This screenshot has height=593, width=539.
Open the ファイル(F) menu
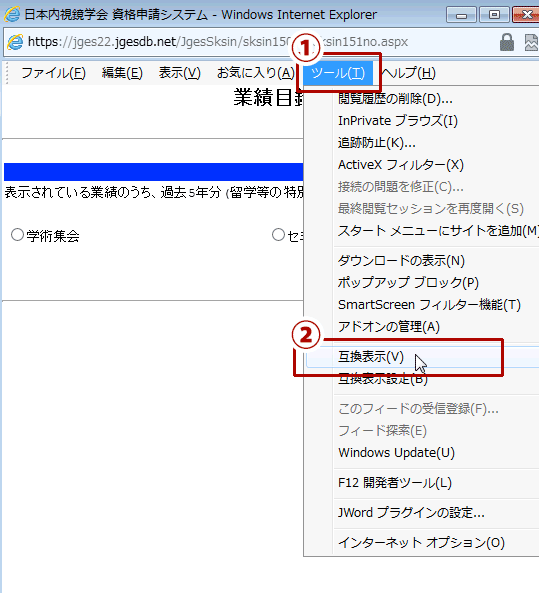[53, 73]
